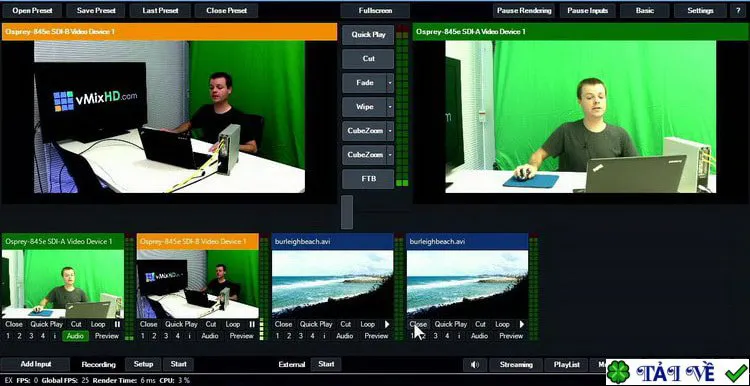The width and height of the screenshot is (750, 386).
Task: Toggle Loop on the SDI-B input tile
Action: (233, 324)
